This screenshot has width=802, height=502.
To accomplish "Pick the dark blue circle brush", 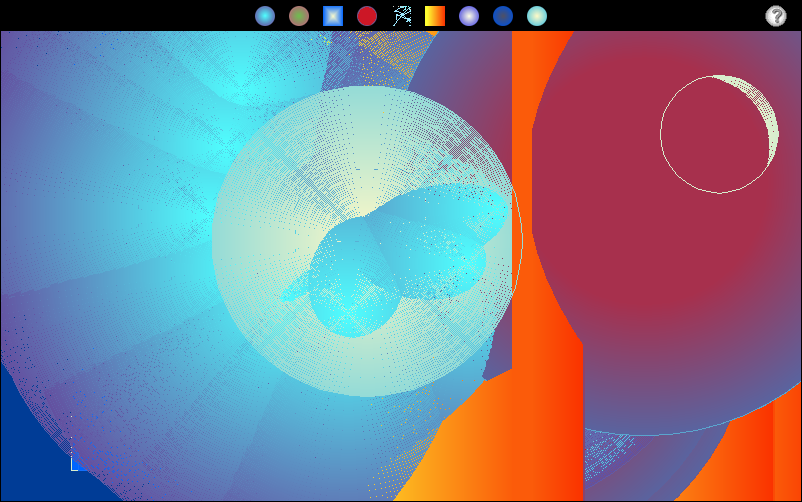I will click(503, 16).
